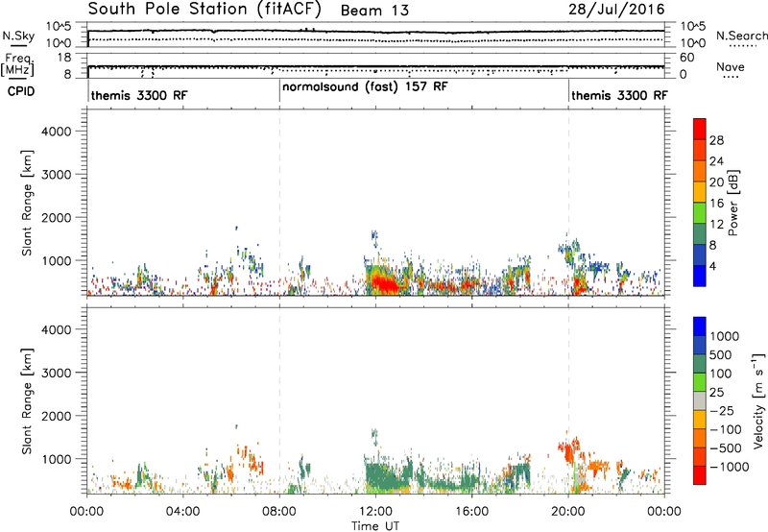
Task: Click 'normalsound (fast) 157 RF' label
Action: point(365,86)
